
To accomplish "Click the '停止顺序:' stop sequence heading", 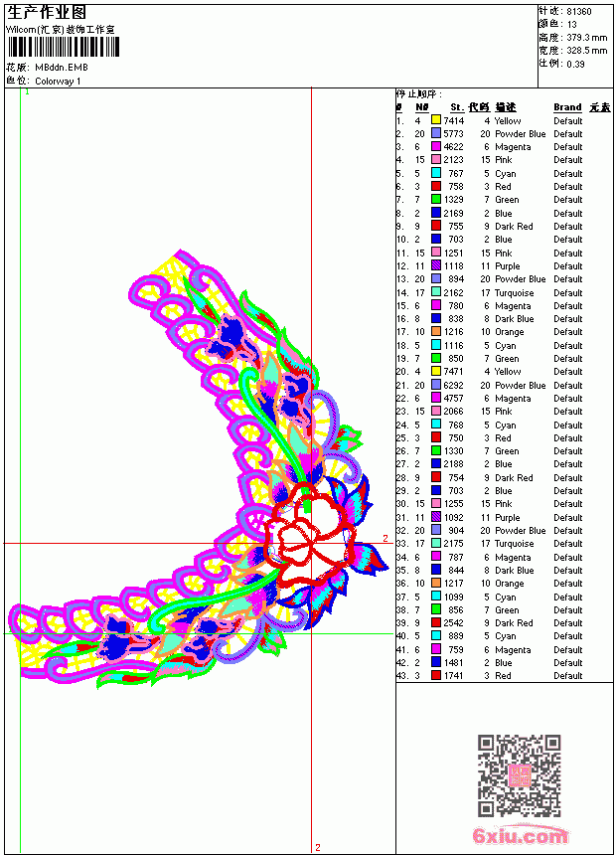I will tap(418, 94).
